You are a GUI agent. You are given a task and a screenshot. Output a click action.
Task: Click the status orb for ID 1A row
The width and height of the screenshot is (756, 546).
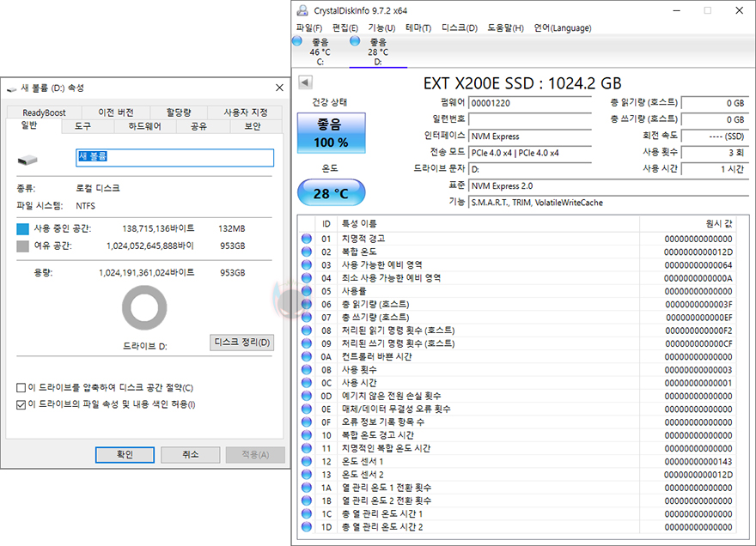click(x=307, y=488)
